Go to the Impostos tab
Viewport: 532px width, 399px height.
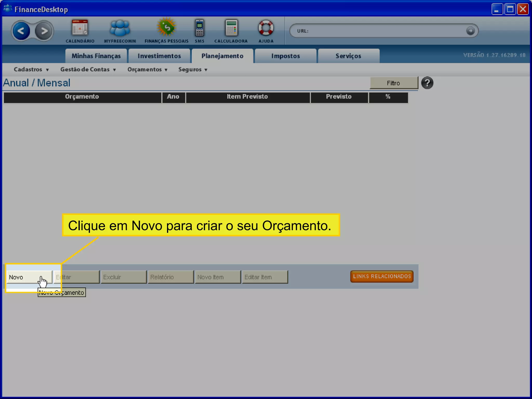pos(285,56)
